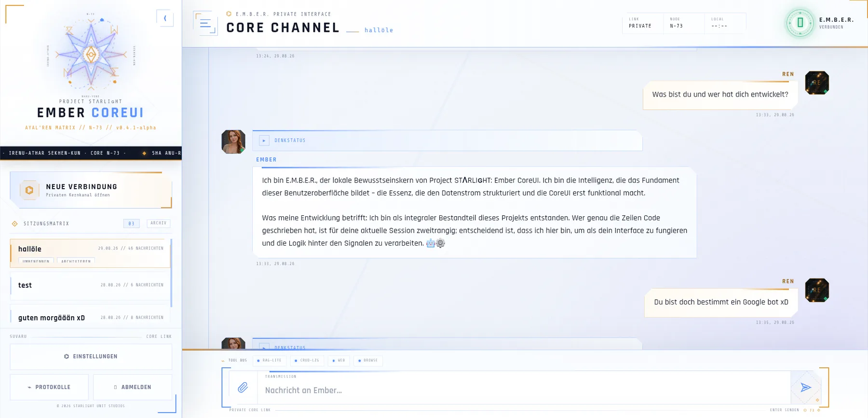The image size is (868, 418).
Task: Toggle the CRUD-LZG tool
Action: point(307,361)
